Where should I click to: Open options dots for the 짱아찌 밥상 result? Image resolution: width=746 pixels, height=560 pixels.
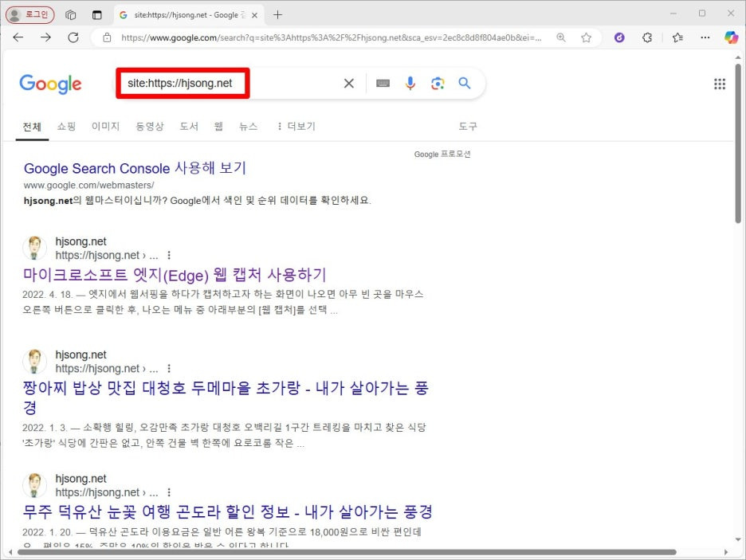169,368
